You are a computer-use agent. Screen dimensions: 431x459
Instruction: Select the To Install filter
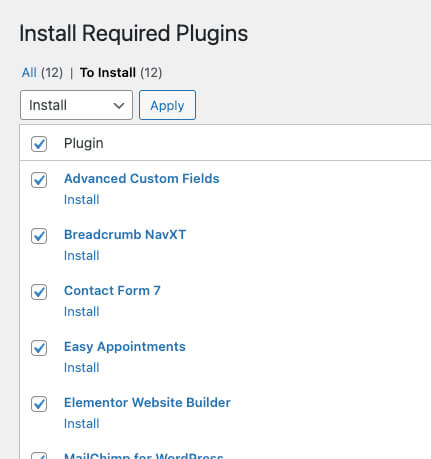(108, 72)
